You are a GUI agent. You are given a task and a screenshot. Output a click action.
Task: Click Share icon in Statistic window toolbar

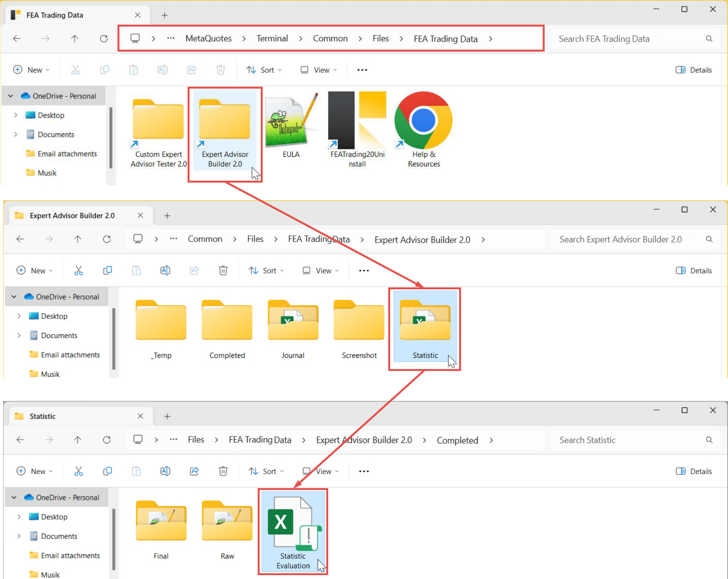(194, 471)
